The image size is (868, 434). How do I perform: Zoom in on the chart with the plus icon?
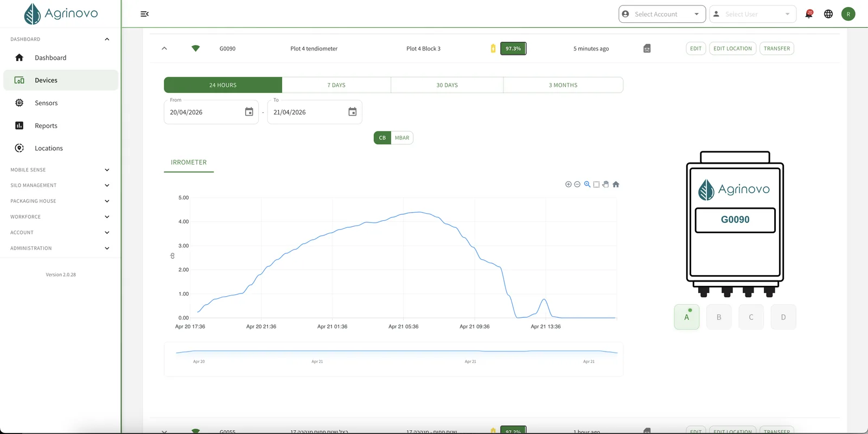click(569, 184)
